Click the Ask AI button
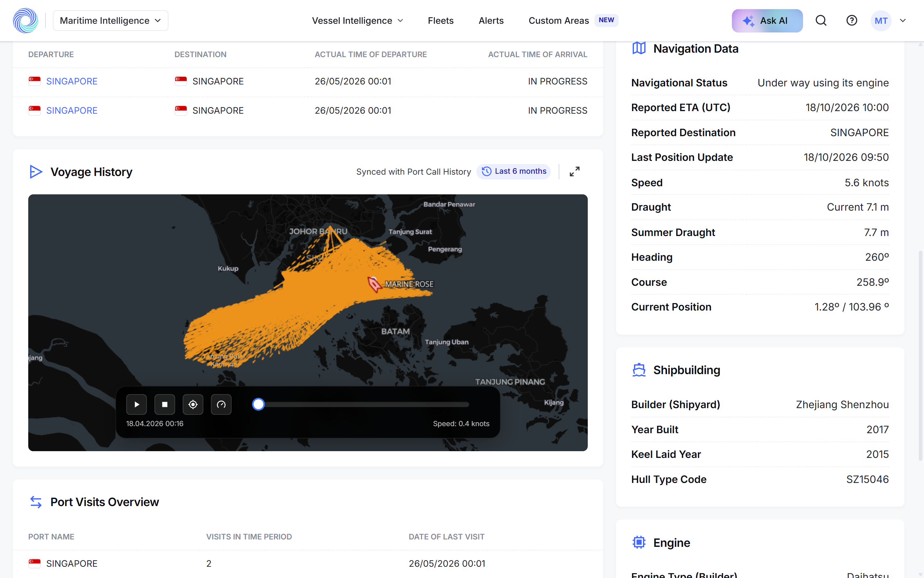Screen dimensions: 924x578 (767, 21)
